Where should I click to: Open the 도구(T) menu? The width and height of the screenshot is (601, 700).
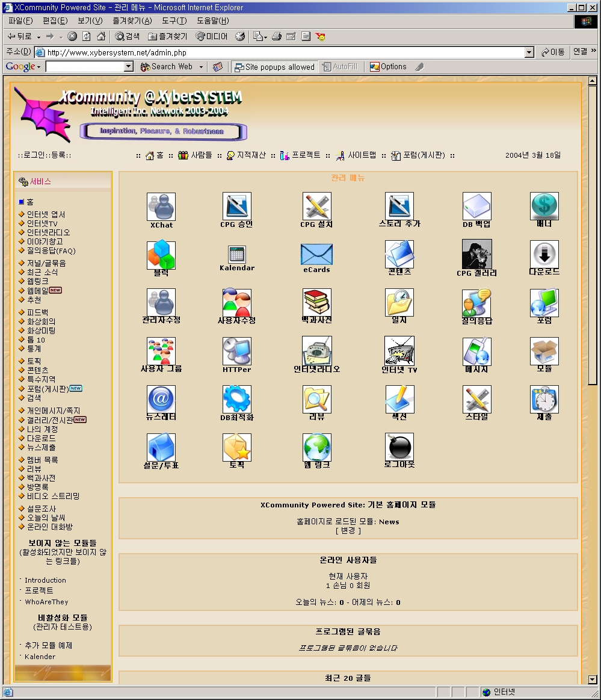pos(174,21)
